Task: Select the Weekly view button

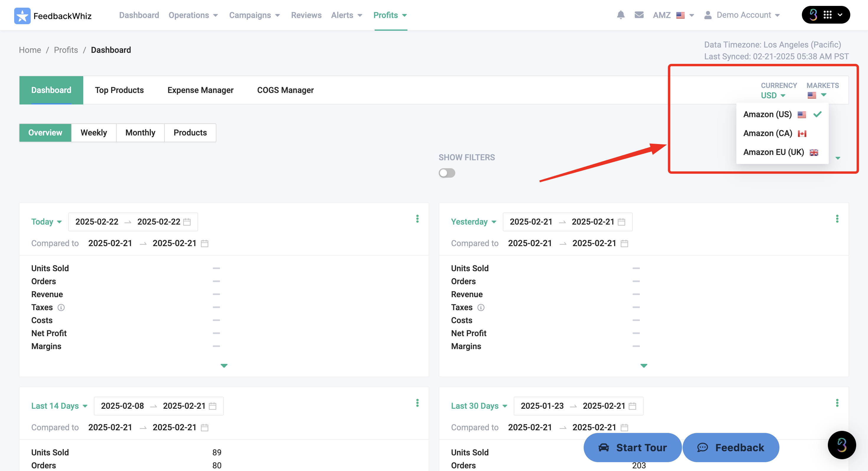Action: 94,133
